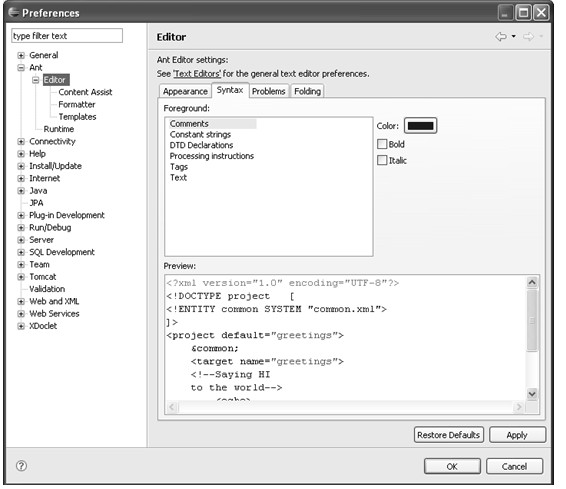Viewport: 566px width, 489px height.
Task: Click the forward navigation arrow icon
Action: (x=528, y=36)
